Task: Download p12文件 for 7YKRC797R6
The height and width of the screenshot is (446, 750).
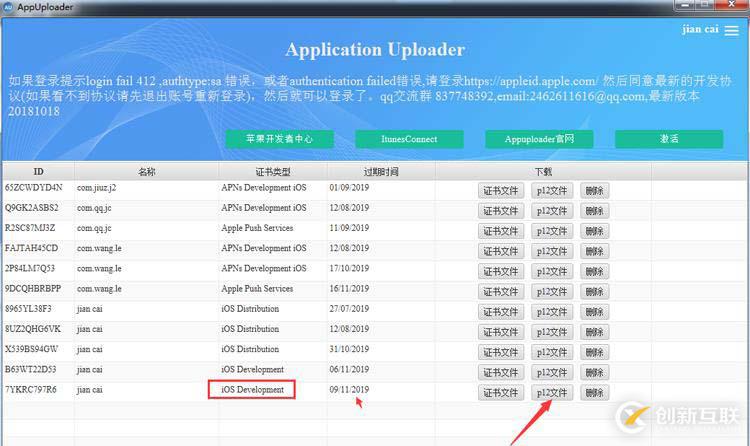Action: pyautogui.click(x=552, y=392)
